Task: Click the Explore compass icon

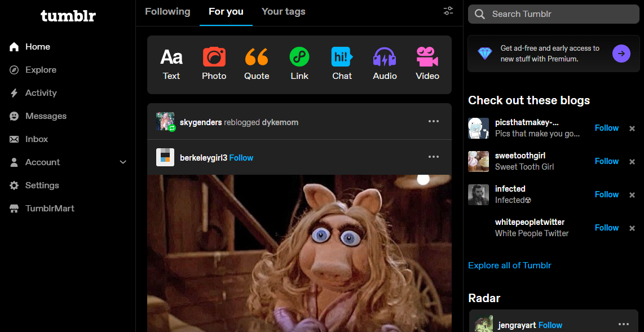Action: pyautogui.click(x=14, y=70)
